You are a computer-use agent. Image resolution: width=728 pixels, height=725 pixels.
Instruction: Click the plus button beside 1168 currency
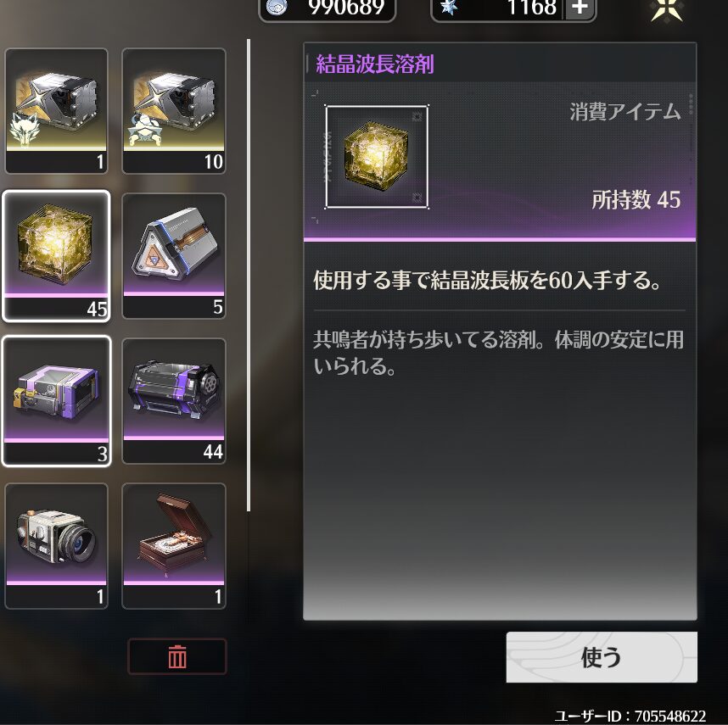(x=580, y=8)
